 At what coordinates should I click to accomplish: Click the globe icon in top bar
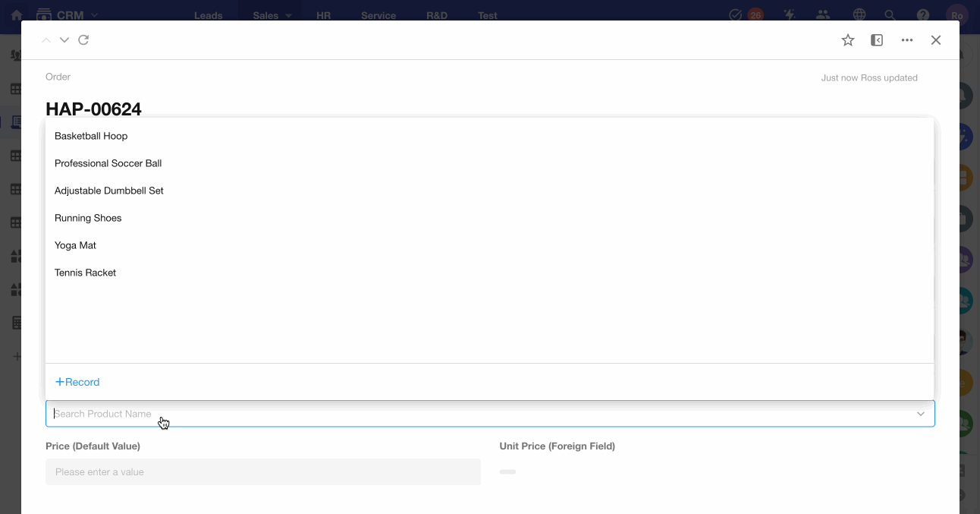point(859,15)
